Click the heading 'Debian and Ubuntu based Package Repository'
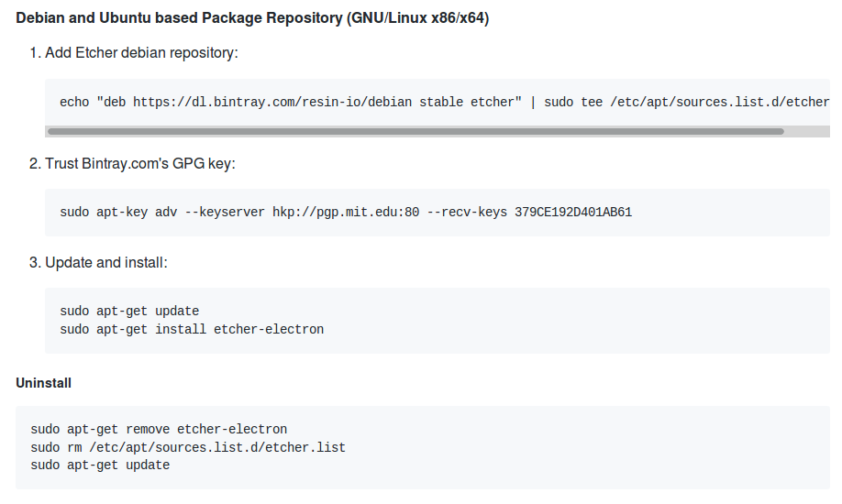 (252, 17)
